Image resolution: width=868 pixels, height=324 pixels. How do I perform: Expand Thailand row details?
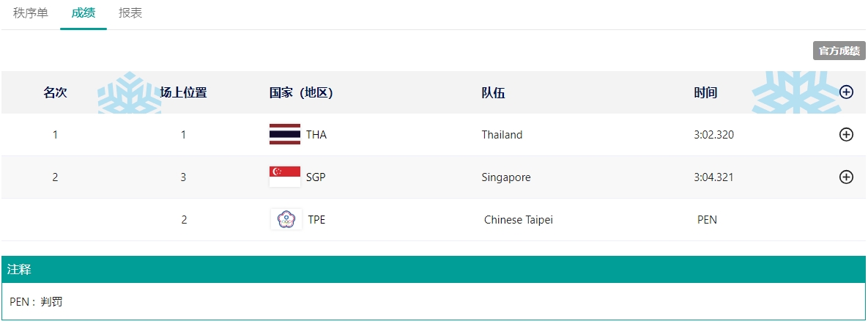846,135
